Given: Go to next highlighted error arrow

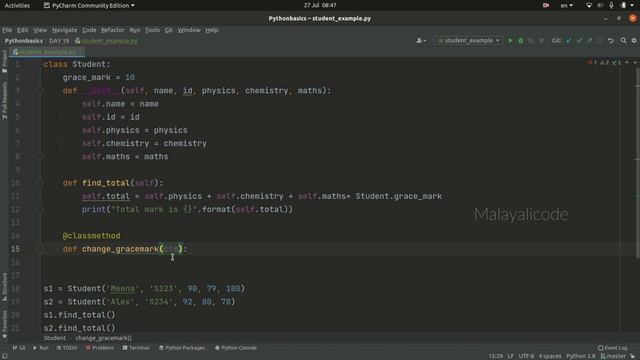Looking at the screenshot, I should click(635, 62).
